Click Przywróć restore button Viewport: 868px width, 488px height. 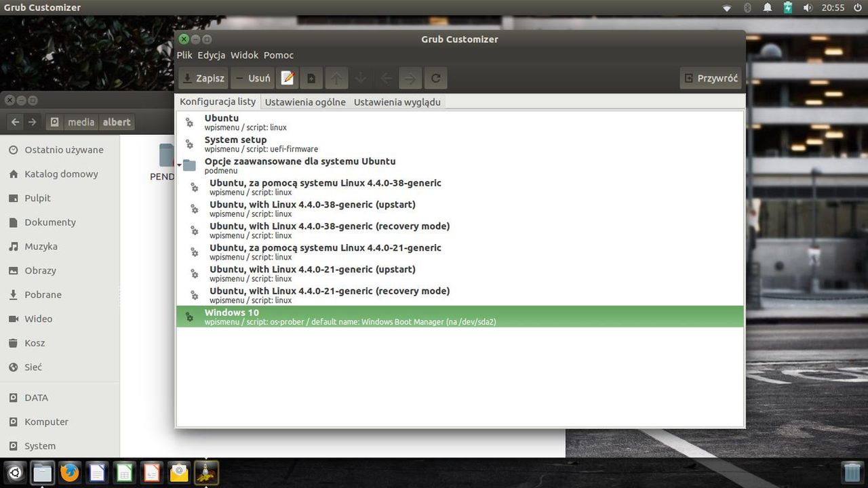pyautogui.click(x=711, y=78)
